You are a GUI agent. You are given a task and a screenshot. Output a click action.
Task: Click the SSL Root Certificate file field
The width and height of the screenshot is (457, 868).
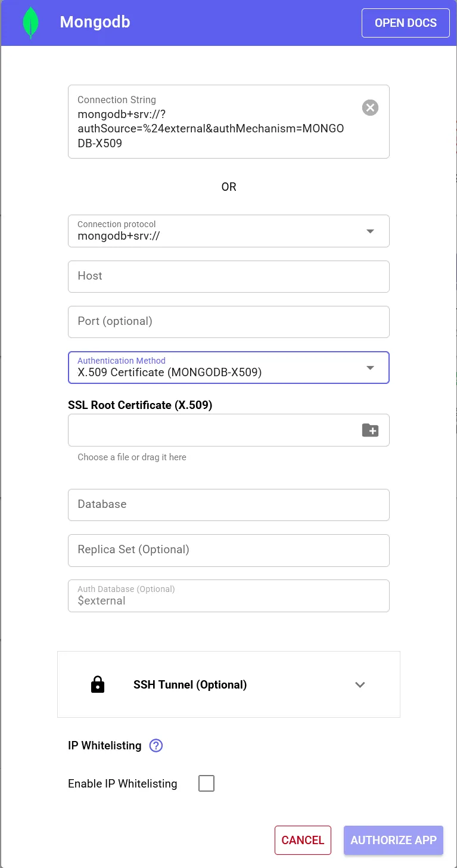coord(229,430)
